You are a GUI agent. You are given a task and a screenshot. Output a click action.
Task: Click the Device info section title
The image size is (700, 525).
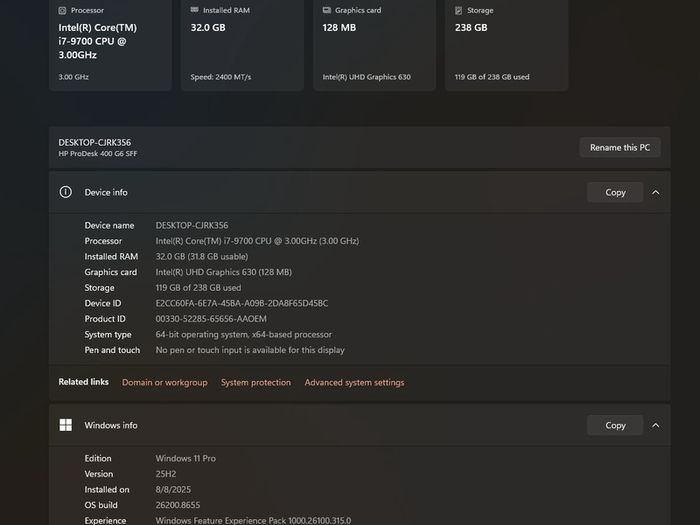[106, 192]
